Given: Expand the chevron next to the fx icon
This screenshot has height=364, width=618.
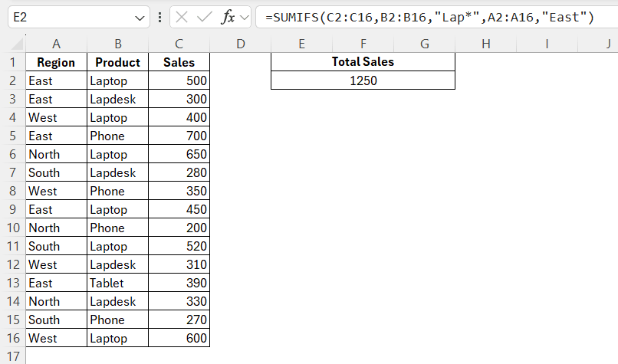Looking at the screenshot, I should pyautogui.click(x=245, y=17).
